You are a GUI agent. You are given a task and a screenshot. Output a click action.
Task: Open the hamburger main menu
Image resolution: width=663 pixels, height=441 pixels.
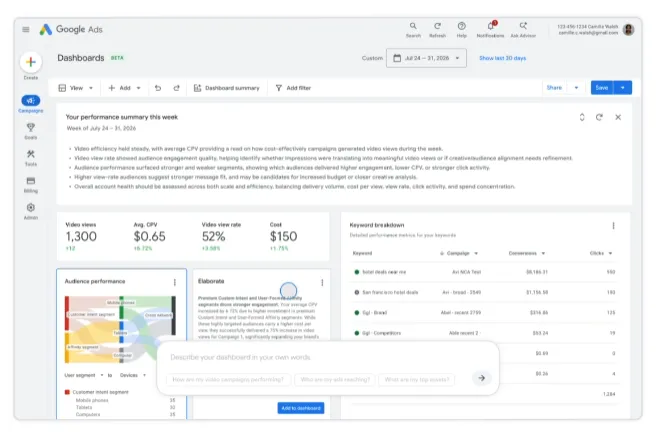tap(26, 29)
